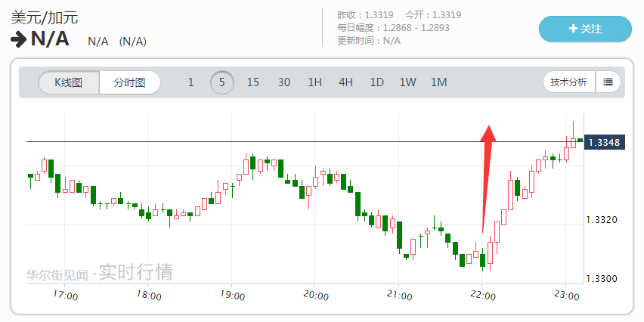
Task: Switch to the 分时图 chart view
Action: tap(129, 82)
